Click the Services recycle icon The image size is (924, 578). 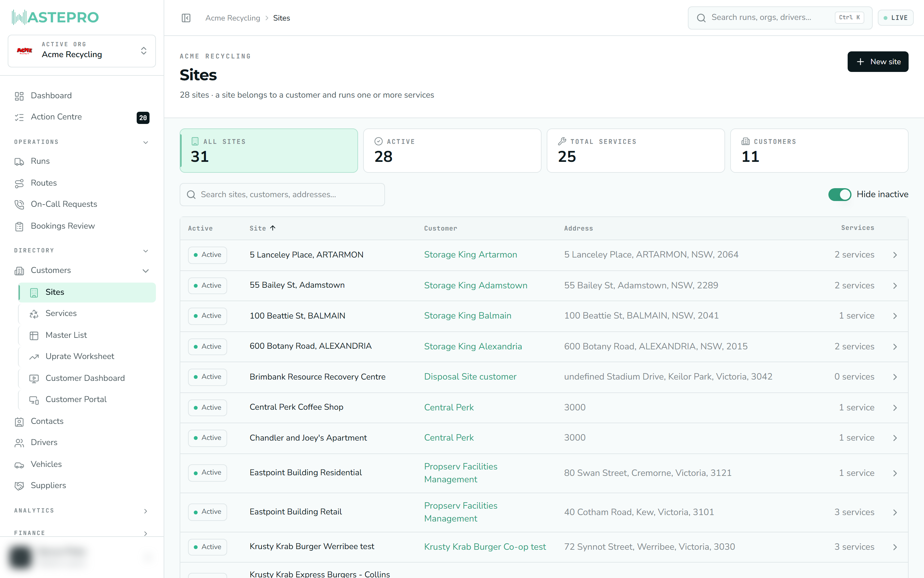pyautogui.click(x=34, y=314)
